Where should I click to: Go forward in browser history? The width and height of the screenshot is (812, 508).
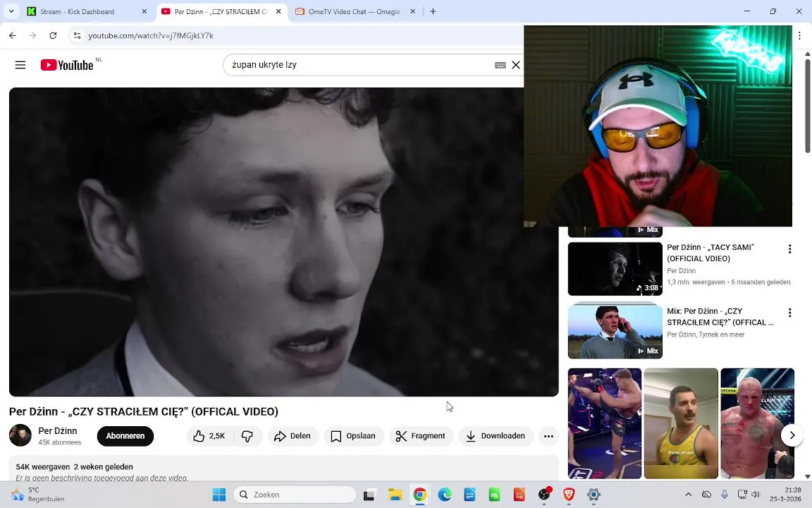(x=32, y=35)
